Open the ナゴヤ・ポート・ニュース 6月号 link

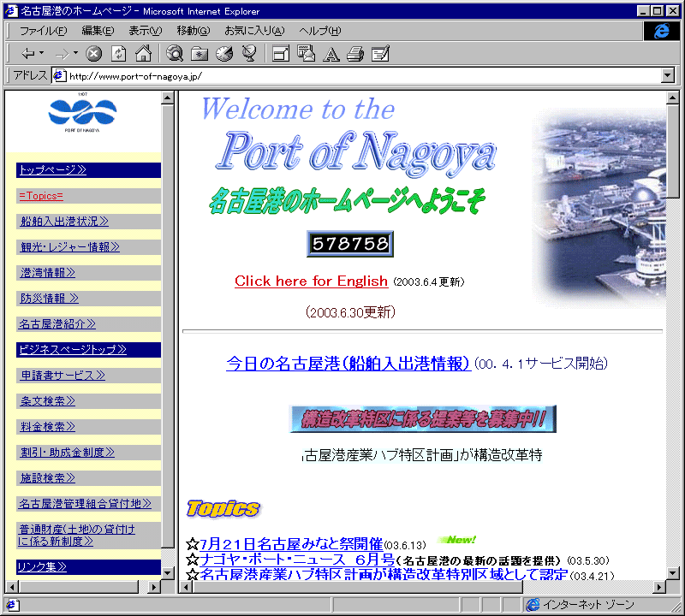coord(297,560)
